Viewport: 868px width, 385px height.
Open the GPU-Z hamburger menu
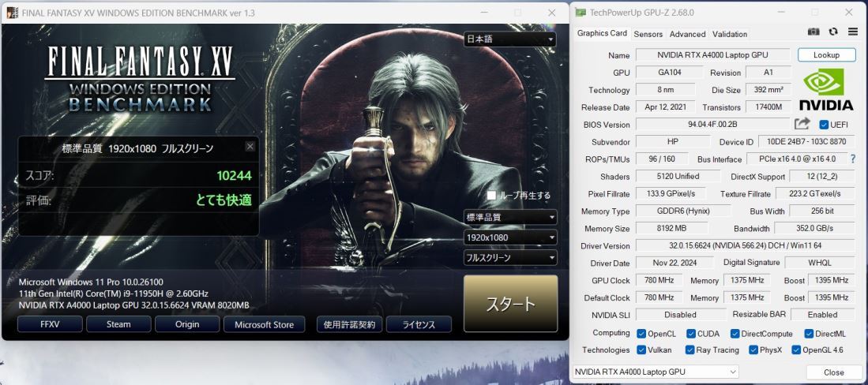(852, 32)
